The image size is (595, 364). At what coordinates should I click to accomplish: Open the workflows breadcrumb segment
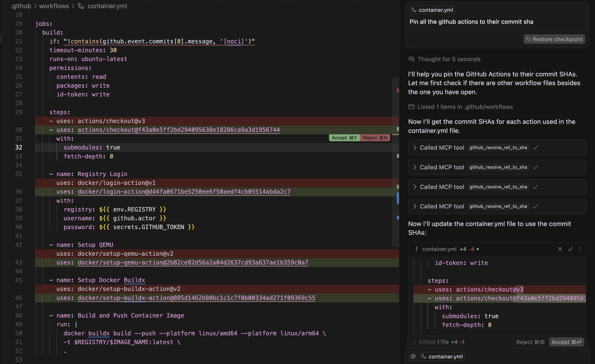tap(54, 6)
